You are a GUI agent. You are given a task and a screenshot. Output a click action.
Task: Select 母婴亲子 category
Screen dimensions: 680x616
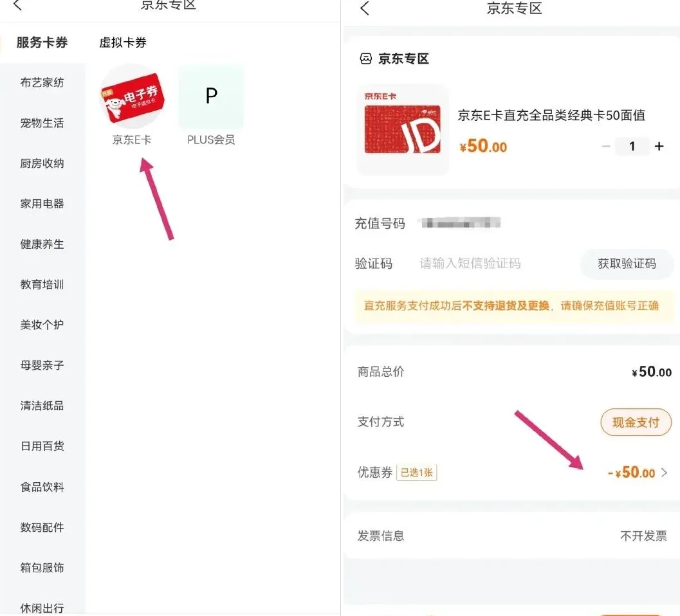(x=42, y=365)
